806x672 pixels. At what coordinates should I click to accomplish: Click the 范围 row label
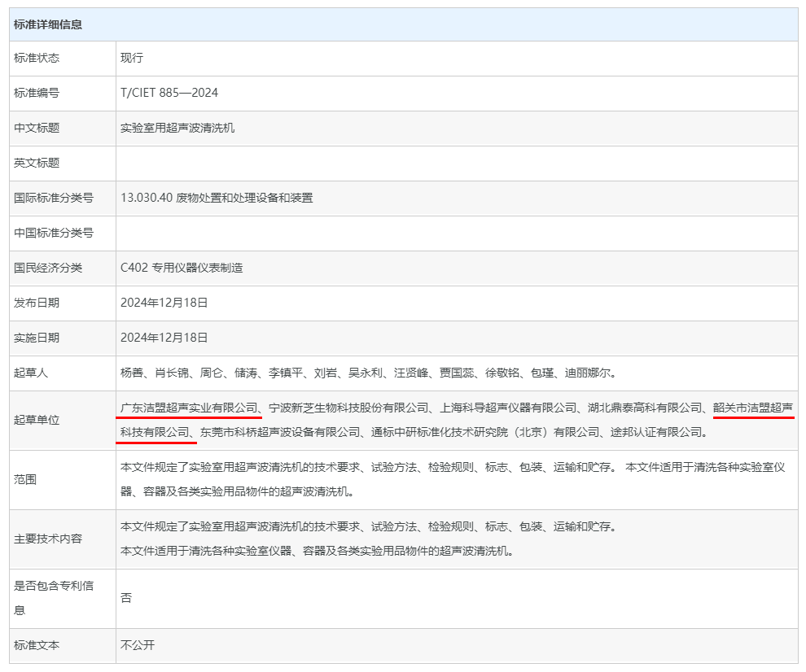(x=25, y=480)
